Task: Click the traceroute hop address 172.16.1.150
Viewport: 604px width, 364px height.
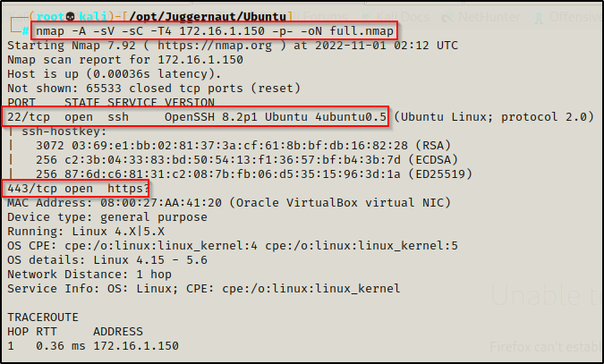Action: coord(136,345)
